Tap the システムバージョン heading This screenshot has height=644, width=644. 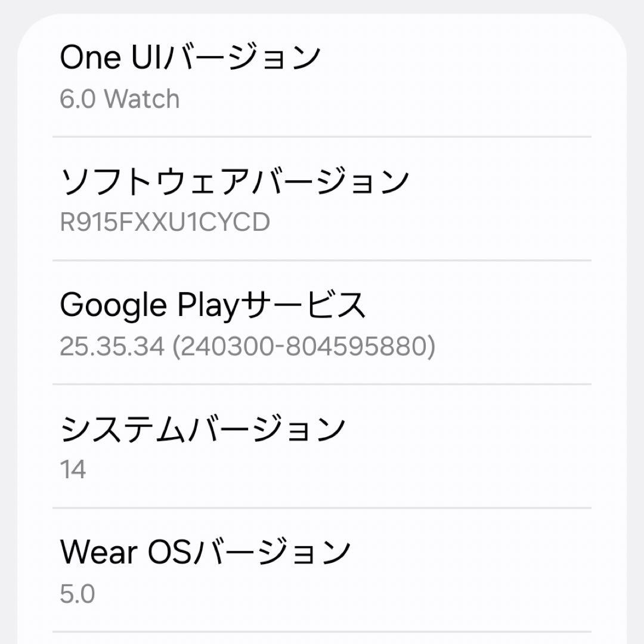point(203,429)
